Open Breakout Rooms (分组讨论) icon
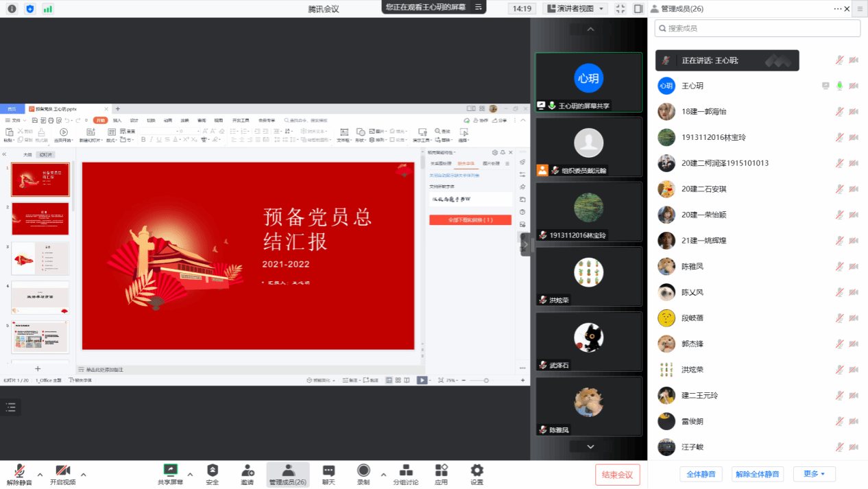This screenshot has height=489, width=868. (405, 470)
